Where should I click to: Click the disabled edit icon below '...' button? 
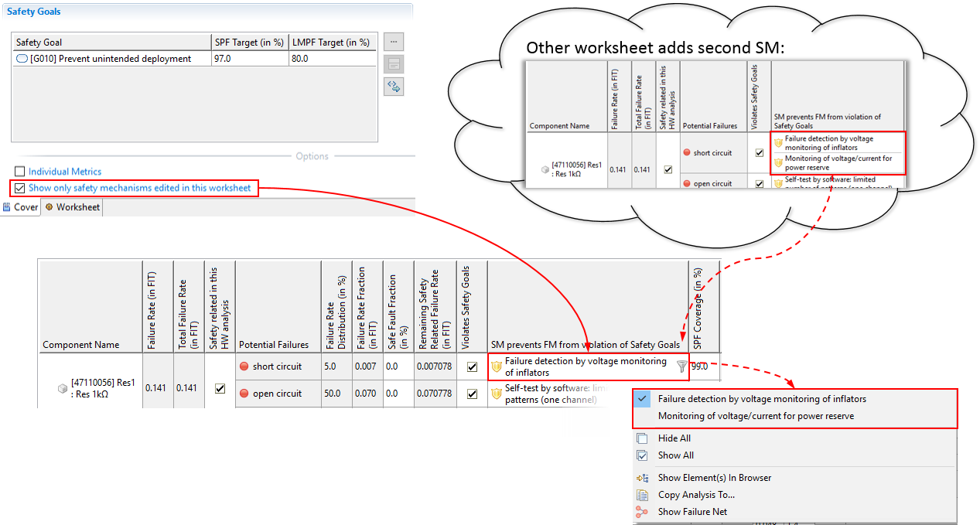tap(394, 64)
